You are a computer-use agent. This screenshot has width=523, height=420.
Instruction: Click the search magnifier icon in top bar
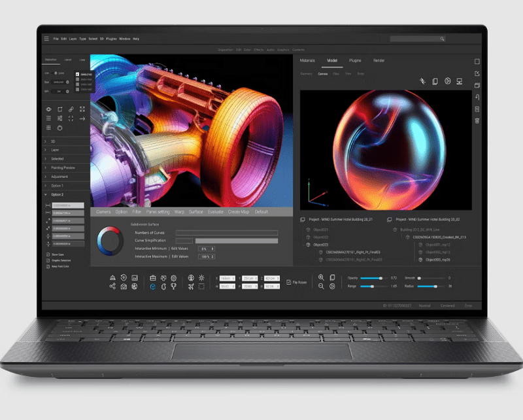pyautogui.click(x=442, y=39)
